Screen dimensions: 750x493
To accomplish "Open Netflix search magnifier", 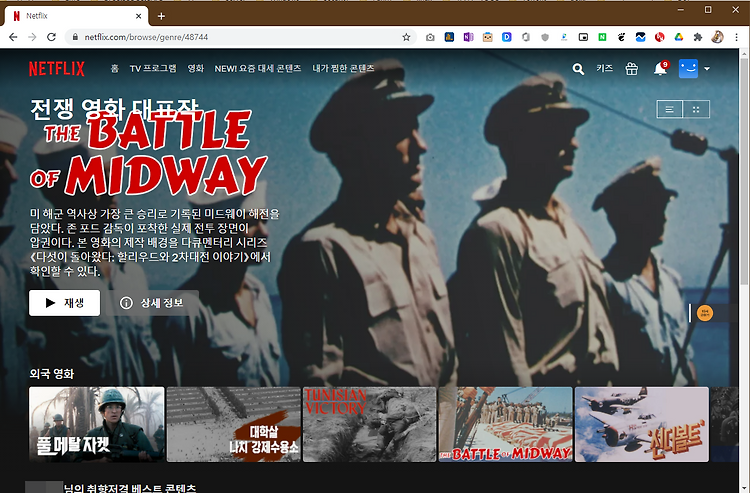I will pos(578,69).
